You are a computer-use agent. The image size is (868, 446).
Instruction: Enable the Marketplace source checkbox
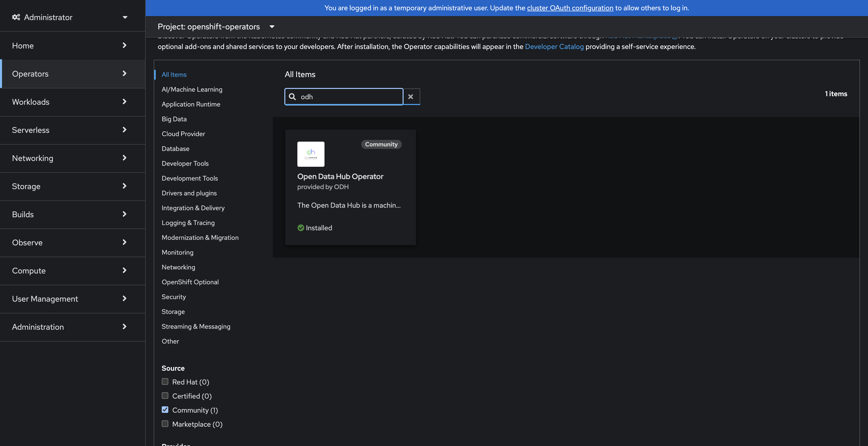pyautogui.click(x=165, y=423)
